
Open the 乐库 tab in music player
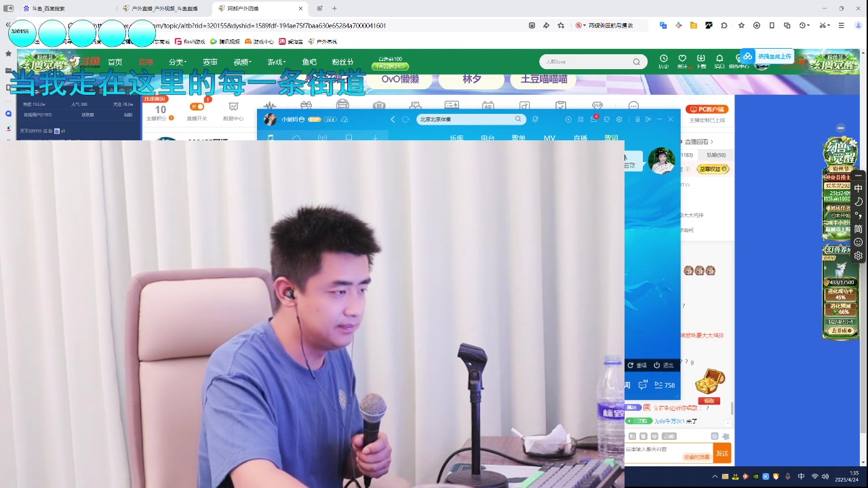456,138
